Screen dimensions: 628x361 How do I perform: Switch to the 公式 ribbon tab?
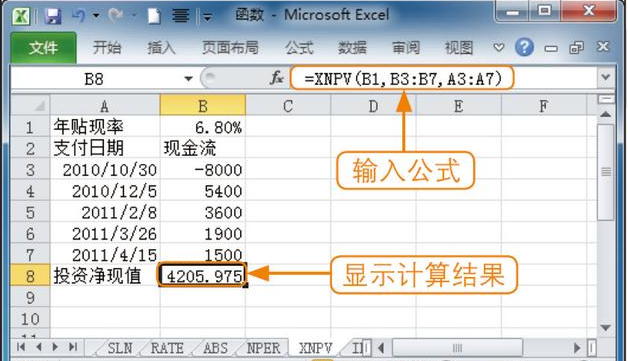click(x=299, y=48)
